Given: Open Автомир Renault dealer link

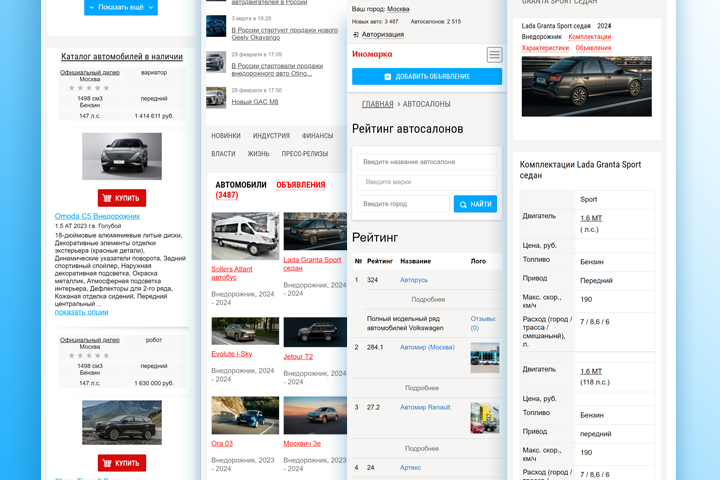Looking at the screenshot, I should (x=425, y=407).
